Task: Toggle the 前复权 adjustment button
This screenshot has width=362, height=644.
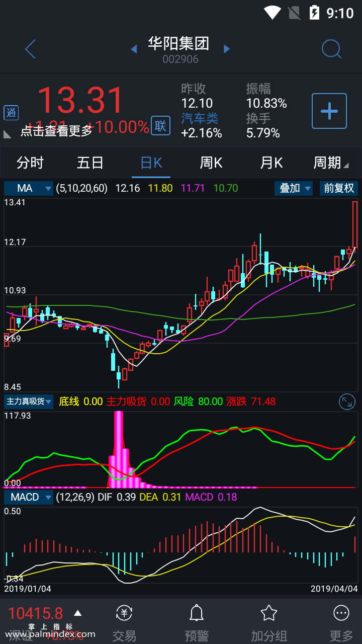Action: coord(339,188)
